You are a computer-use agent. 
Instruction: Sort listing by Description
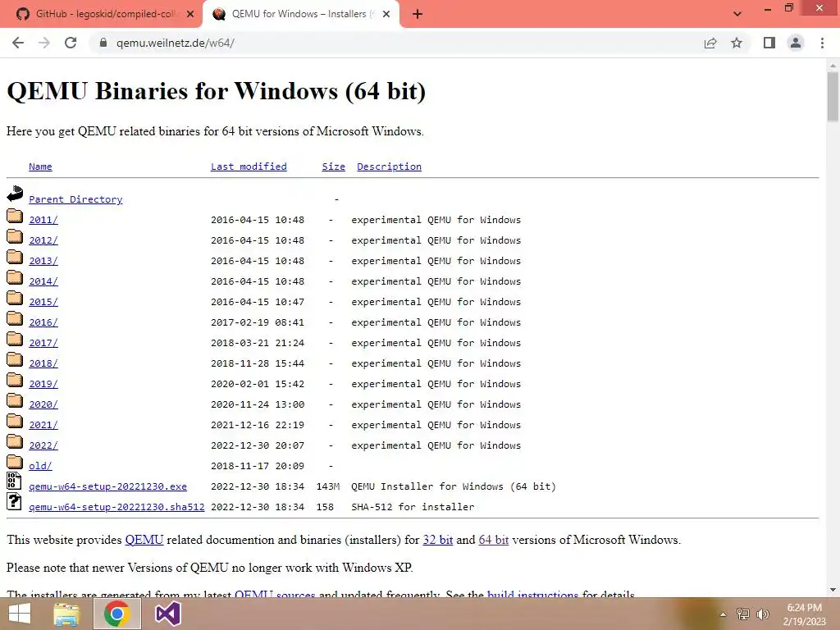click(389, 167)
